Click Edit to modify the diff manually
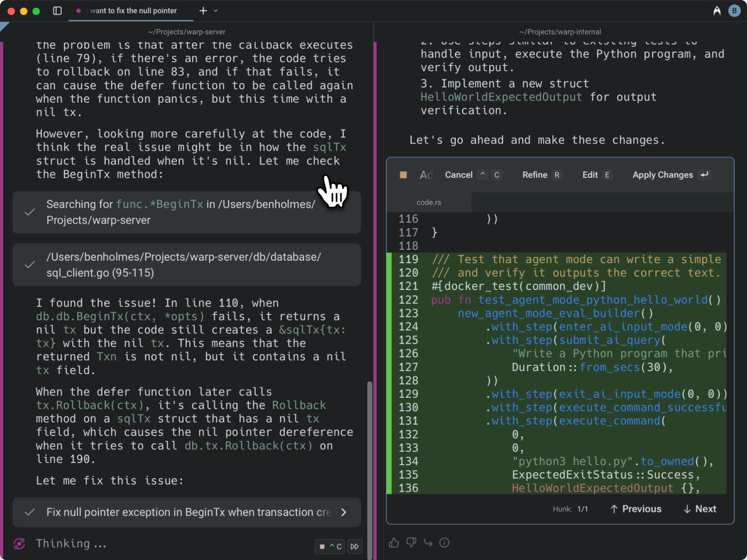747x560 pixels. tap(590, 175)
